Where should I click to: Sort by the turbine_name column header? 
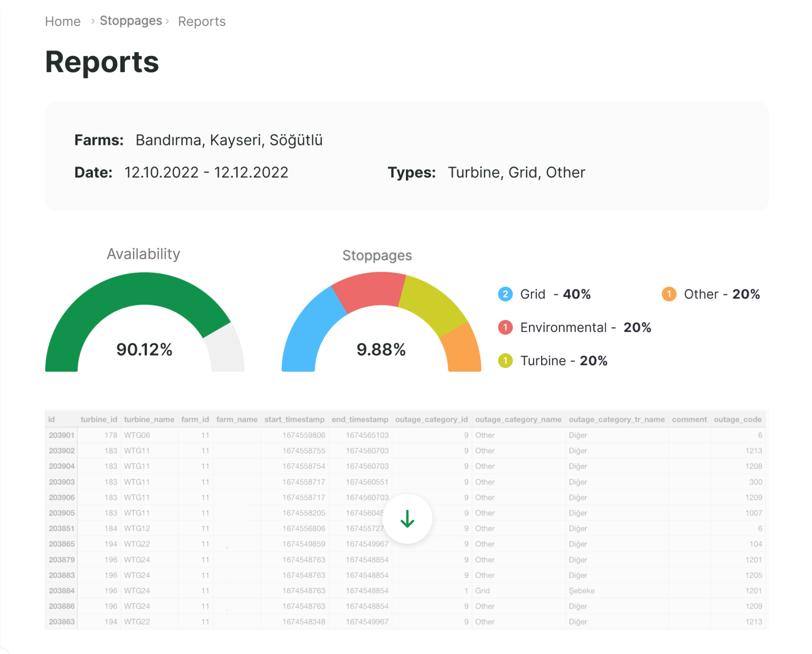pos(149,419)
